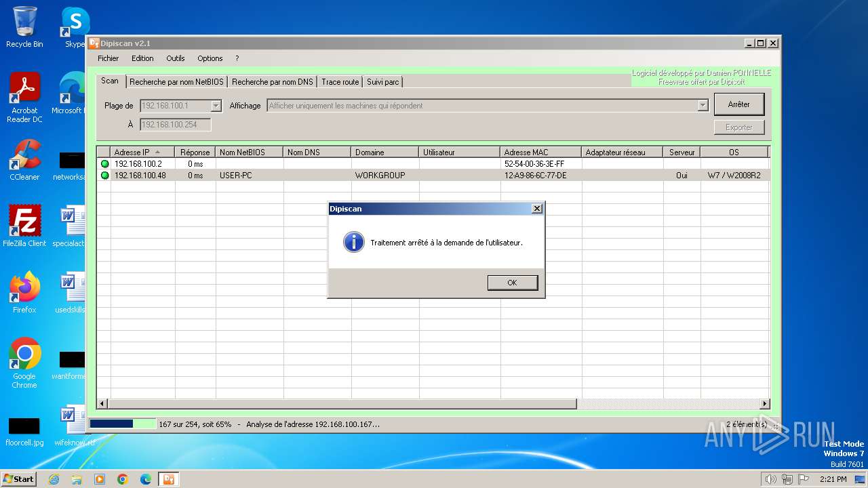Viewport: 868px width, 488px height.
Task: Select IP cell 192.168.100.2
Action: 142,164
